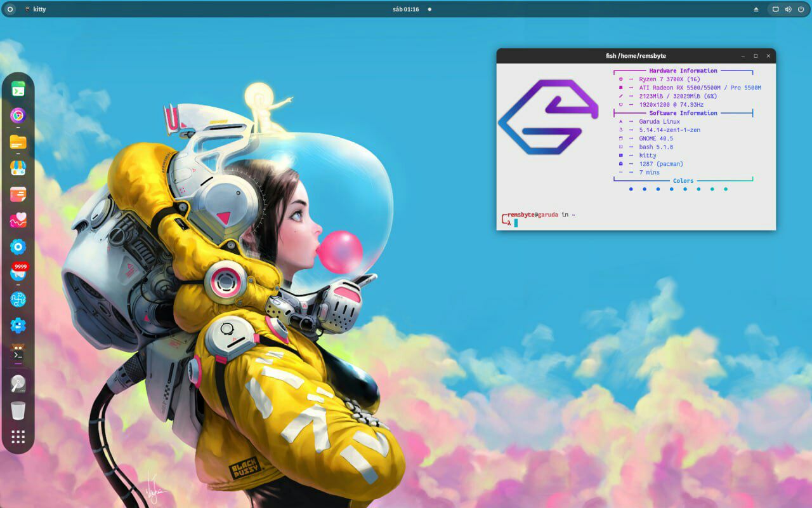Click the kitty text in software list
The width and height of the screenshot is (812, 508).
point(648,156)
